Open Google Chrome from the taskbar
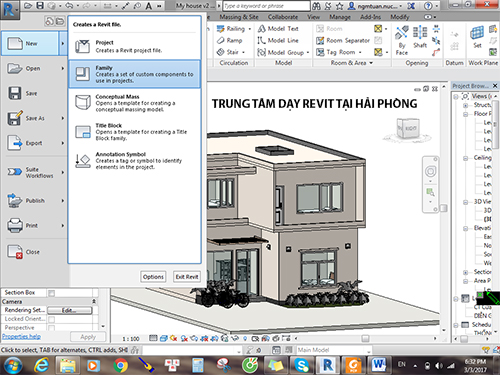This screenshot has width=500, height=375. pos(121,365)
